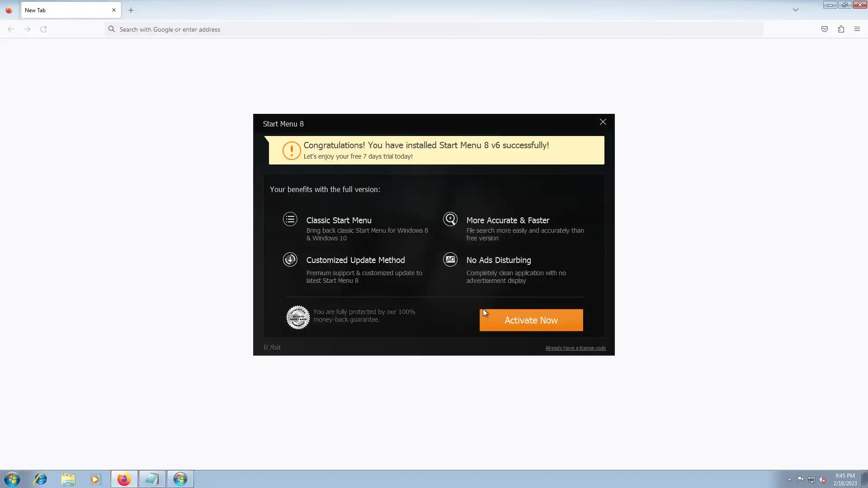Open a new tab with plus button
Screen dimensions: 868x488
131,10
